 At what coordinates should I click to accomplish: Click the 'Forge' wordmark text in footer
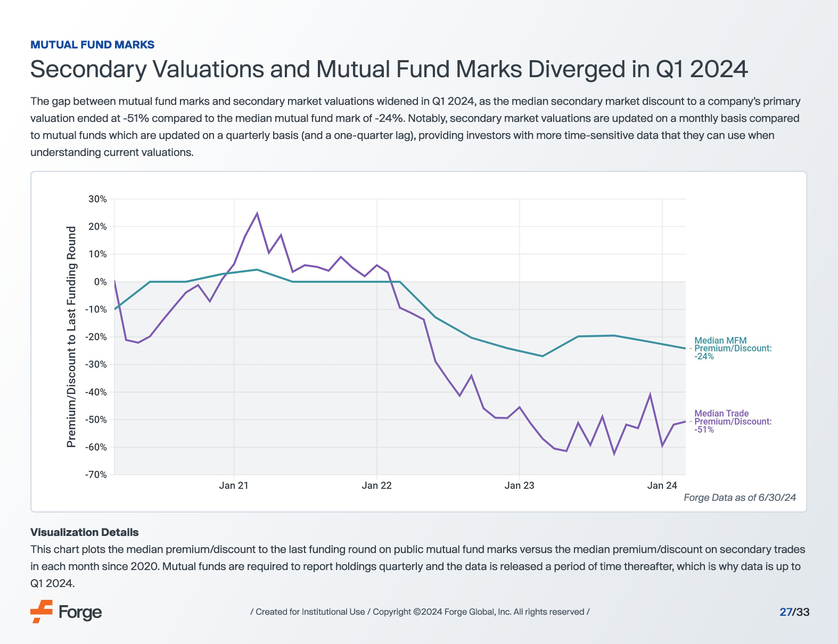tap(80, 613)
